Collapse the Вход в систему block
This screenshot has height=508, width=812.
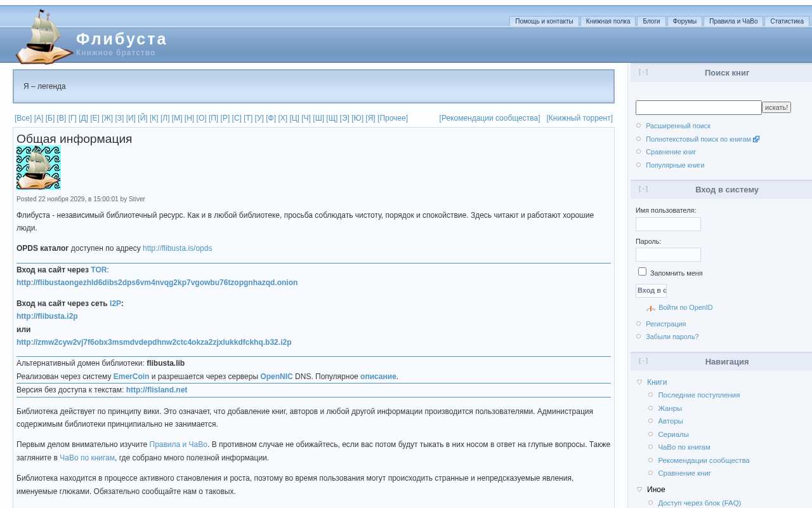tap(643, 189)
